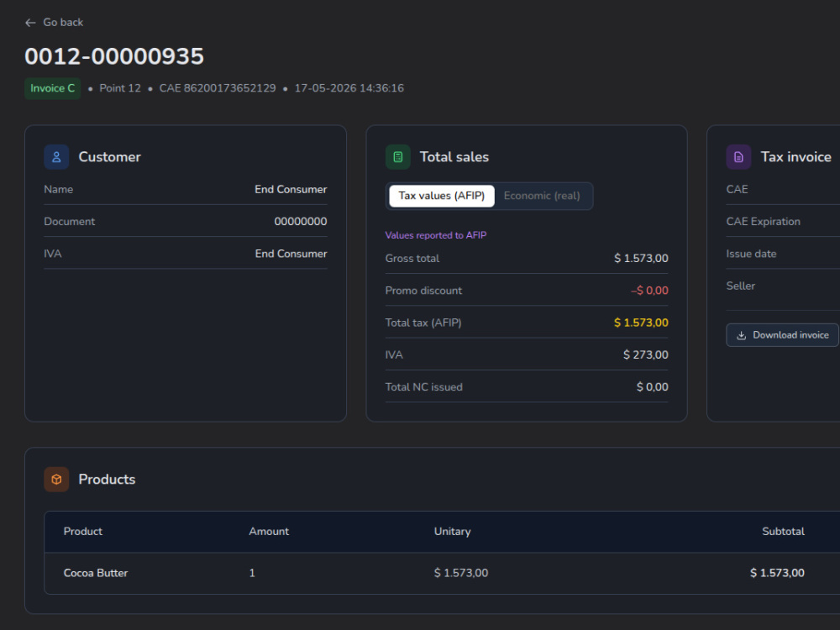This screenshot has width=840, height=630.
Task: Click the Point 12 text
Action: [120, 88]
